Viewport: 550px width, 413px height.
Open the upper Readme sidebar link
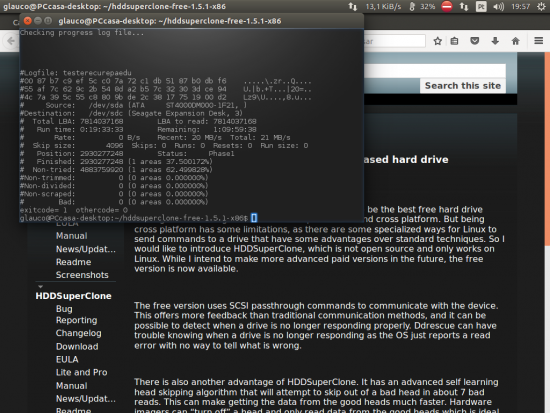(73, 262)
